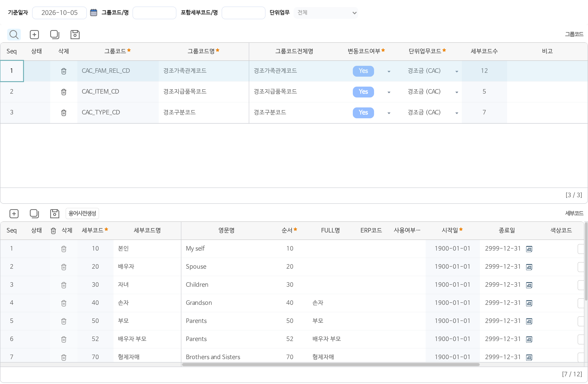Focus the 그룹코드/명 search field
Viewport: 588px width, 384px height.
pos(154,13)
